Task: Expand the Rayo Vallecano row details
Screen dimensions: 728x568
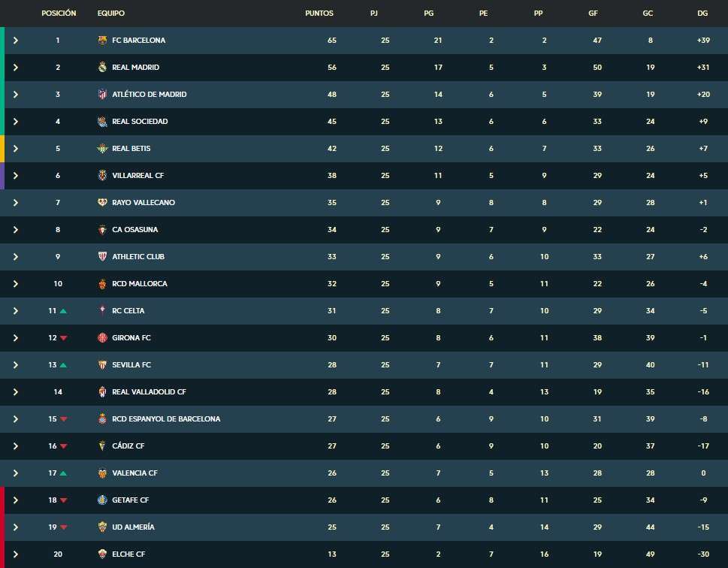Action: point(15,202)
